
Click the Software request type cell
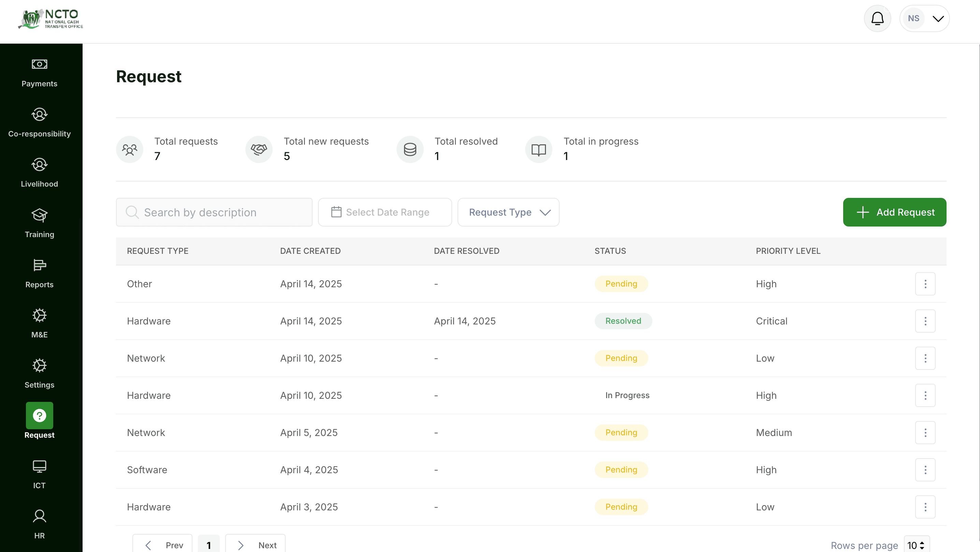tap(147, 470)
